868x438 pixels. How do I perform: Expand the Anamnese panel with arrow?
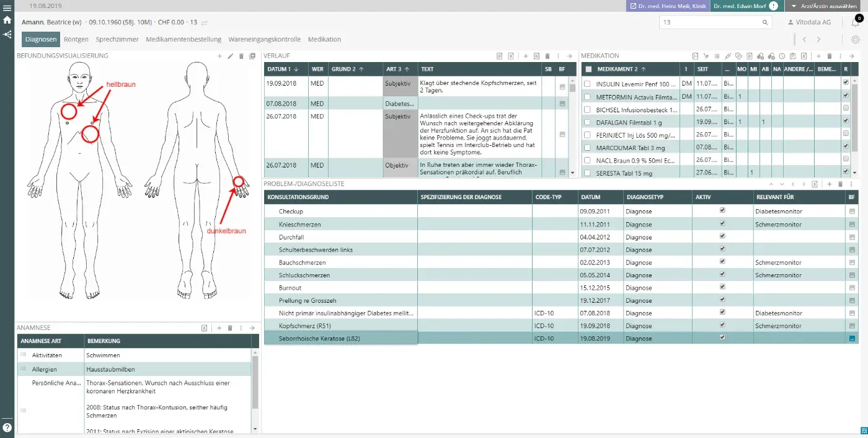[252, 328]
